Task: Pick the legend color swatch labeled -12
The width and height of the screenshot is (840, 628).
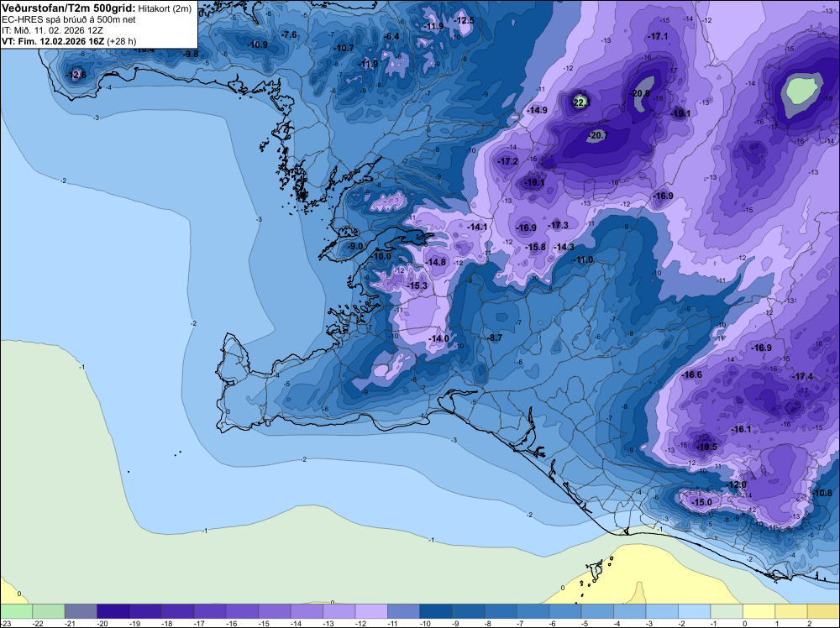Action: pos(371,611)
